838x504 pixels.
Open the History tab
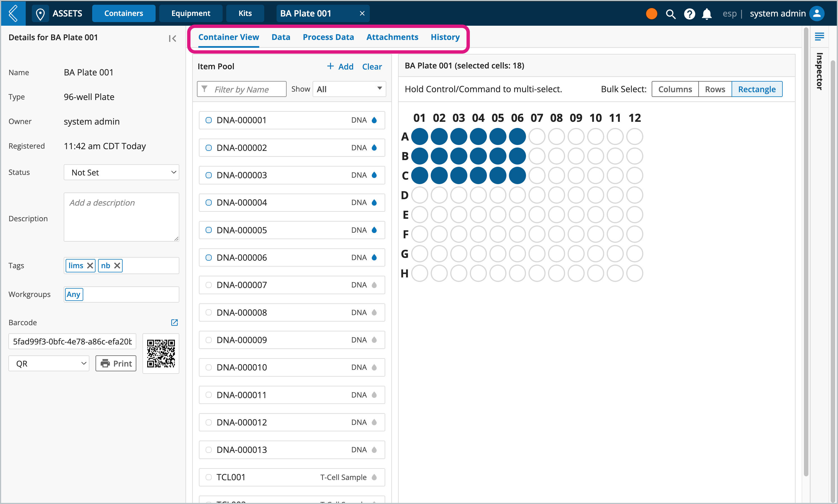[x=445, y=37]
